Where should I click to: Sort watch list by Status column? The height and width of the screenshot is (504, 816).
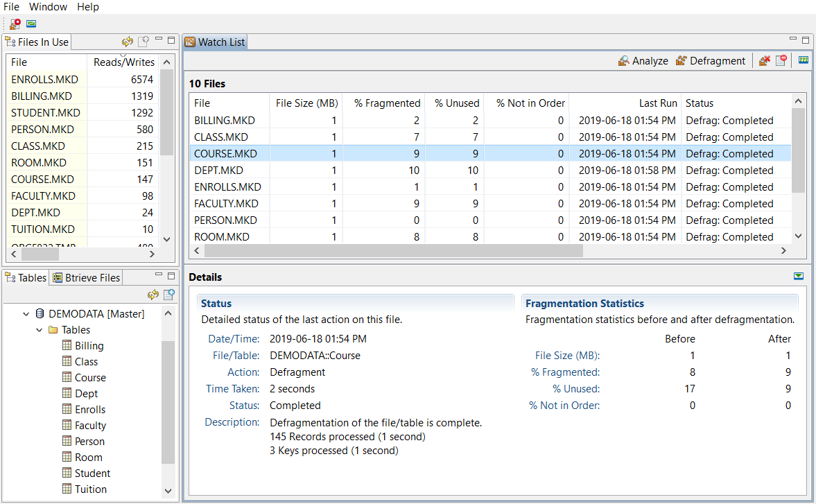[x=736, y=103]
